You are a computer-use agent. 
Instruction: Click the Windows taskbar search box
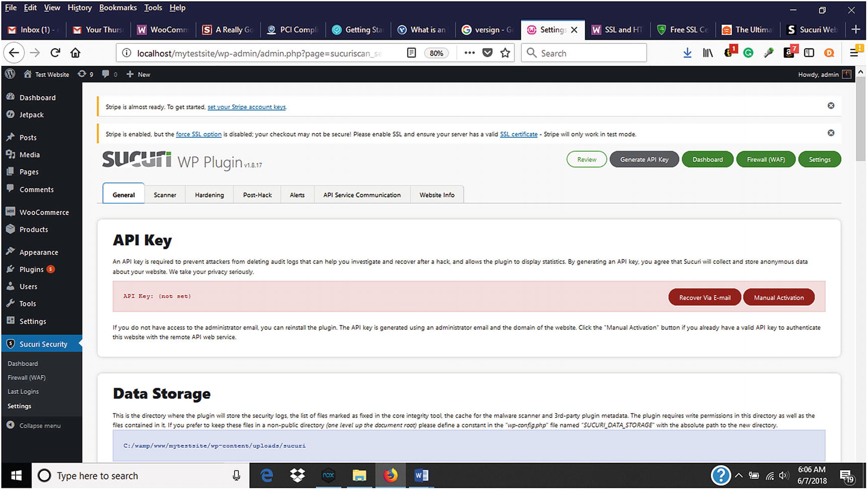[x=141, y=475]
